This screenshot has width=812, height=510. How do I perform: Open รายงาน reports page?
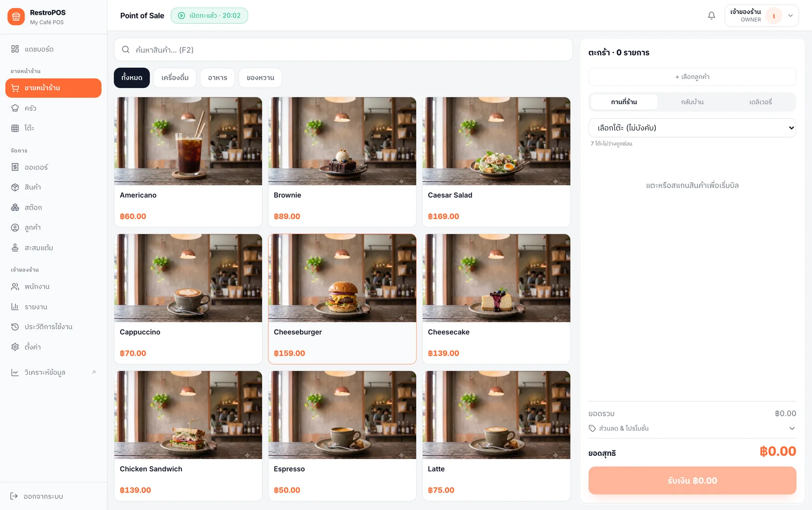pyautogui.click(x=53, y=307)
